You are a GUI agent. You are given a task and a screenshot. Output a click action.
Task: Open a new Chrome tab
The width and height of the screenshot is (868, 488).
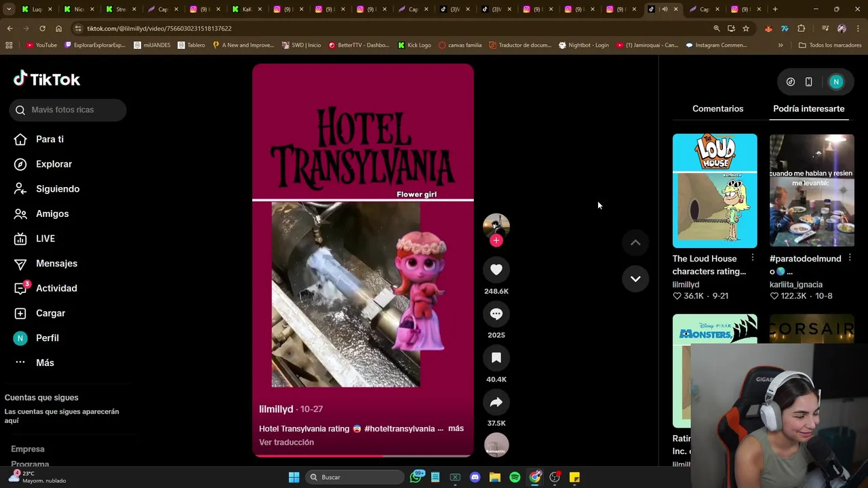tap(775, 9)
